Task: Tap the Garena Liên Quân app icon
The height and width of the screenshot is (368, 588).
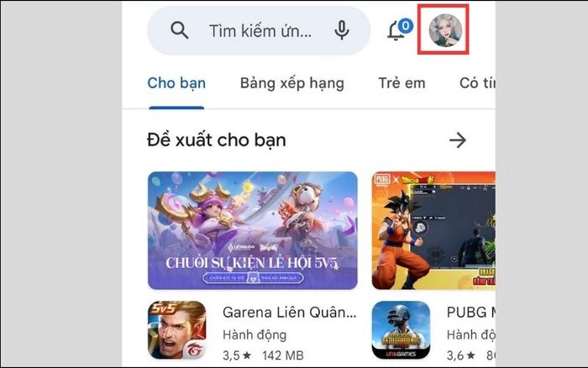Action: click(177, 330)
